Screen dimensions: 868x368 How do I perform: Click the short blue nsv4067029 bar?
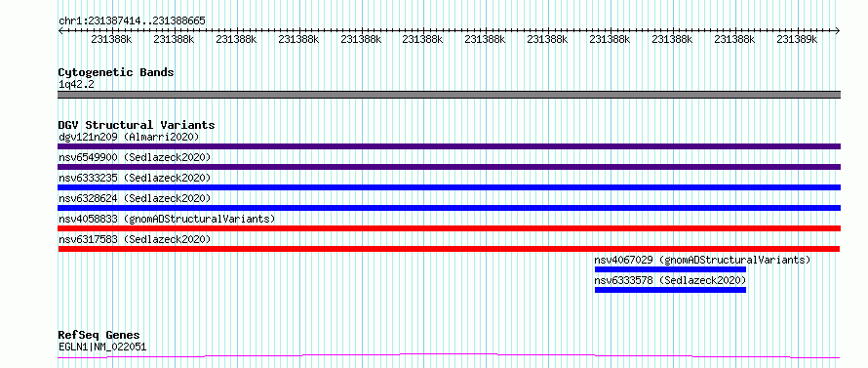pyautogui.click(x=670, y=269)
